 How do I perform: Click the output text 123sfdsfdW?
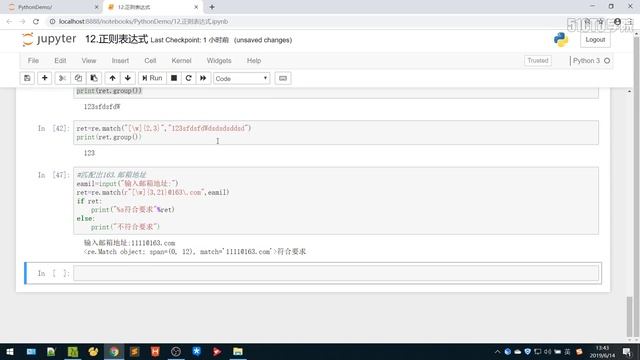pos(102,107)
